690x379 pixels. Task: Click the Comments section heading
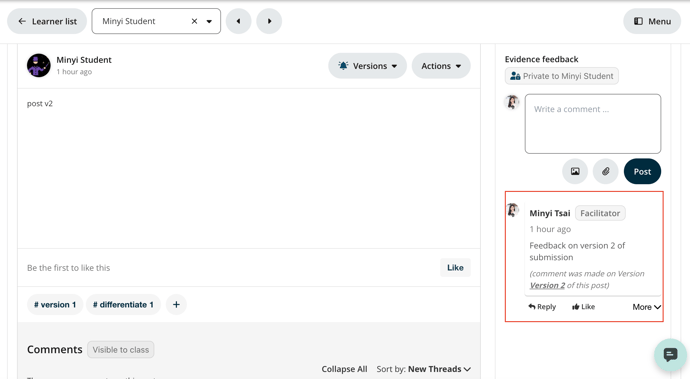(x=55, y=350)
